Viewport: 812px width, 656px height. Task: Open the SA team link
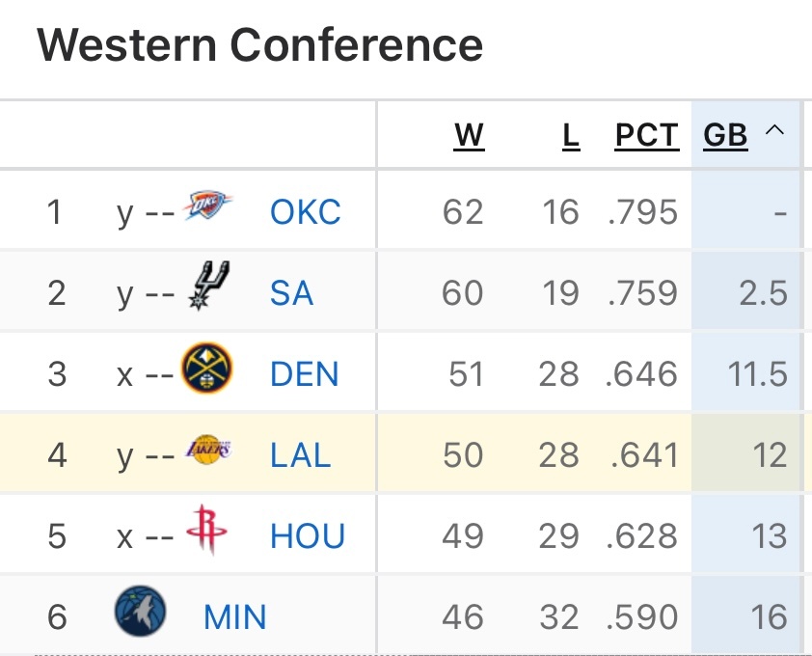[x=291, y=293]
